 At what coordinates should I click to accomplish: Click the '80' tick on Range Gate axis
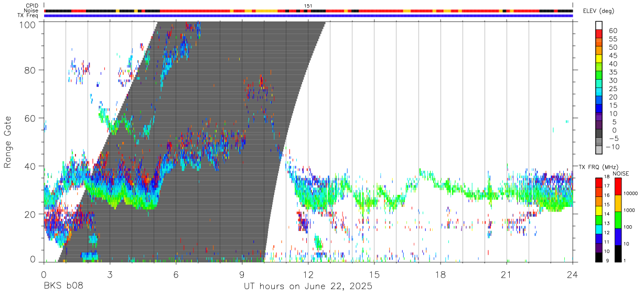tap(31, 70)
